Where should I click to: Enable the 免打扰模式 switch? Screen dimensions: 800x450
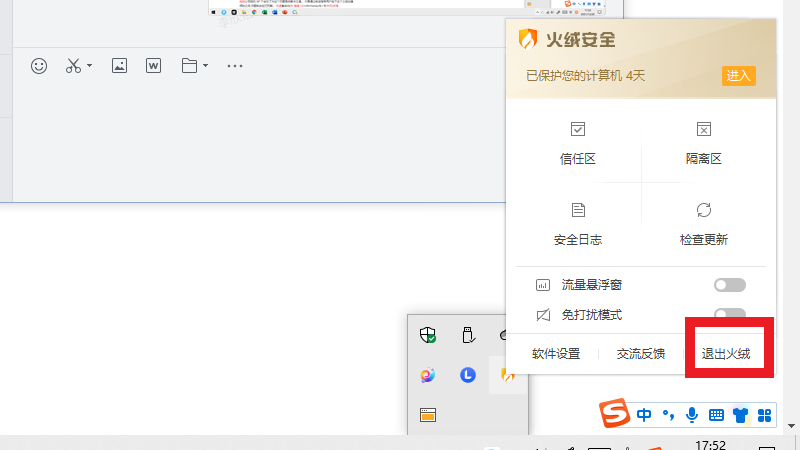click(x=729, y=314)
